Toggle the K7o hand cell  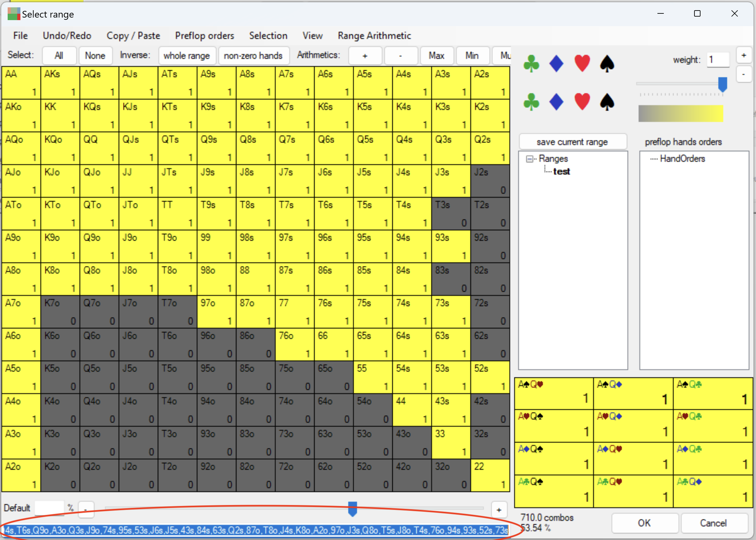pos(60,311)
